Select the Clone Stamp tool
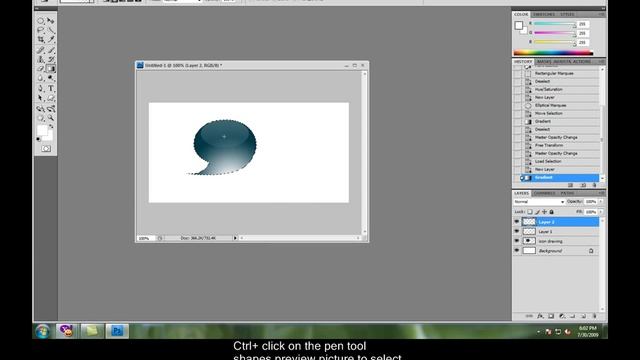Screen dimensions: 640x360 40,60
